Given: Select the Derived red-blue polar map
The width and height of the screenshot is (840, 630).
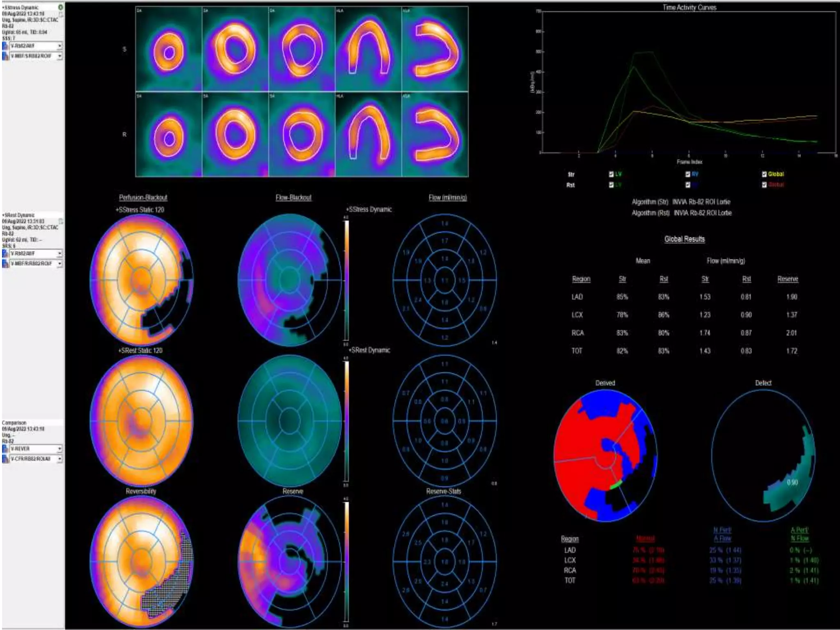Looking at the screenshot, I should tap(606, 455).
